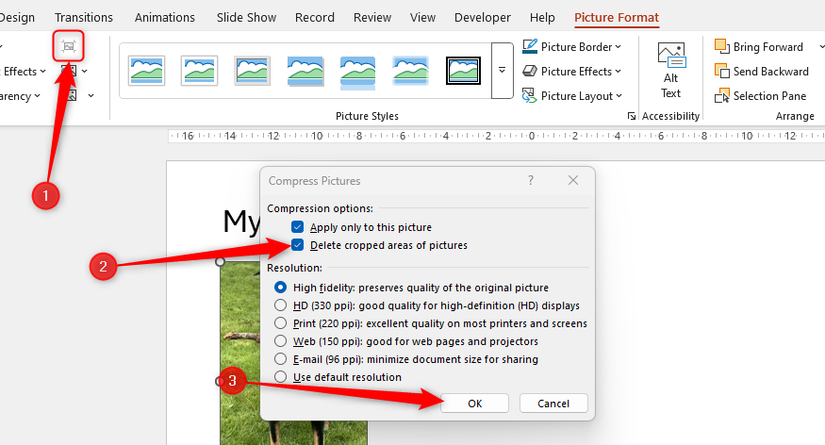Toggle Apply only to this picture checkbox
825x445 pixels.
(297, 227)
